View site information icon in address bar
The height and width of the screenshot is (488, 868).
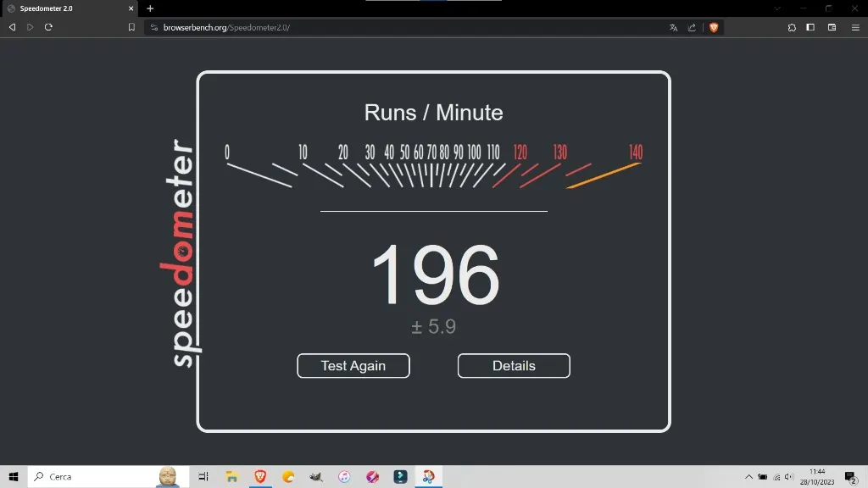point(154,28)
